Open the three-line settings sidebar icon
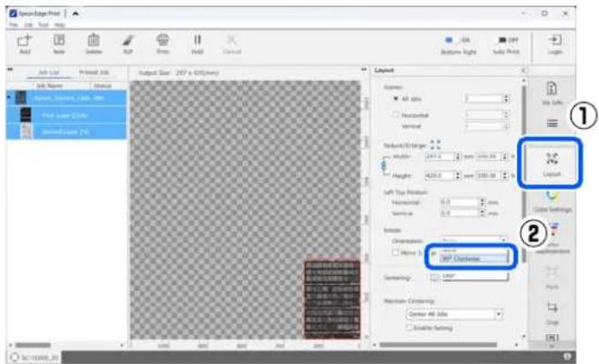This screenshot has width=599, height=364. click(x=552, y=123)
